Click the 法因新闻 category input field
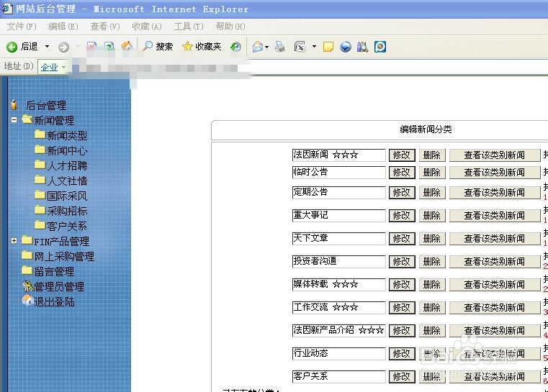 [338, 155]
